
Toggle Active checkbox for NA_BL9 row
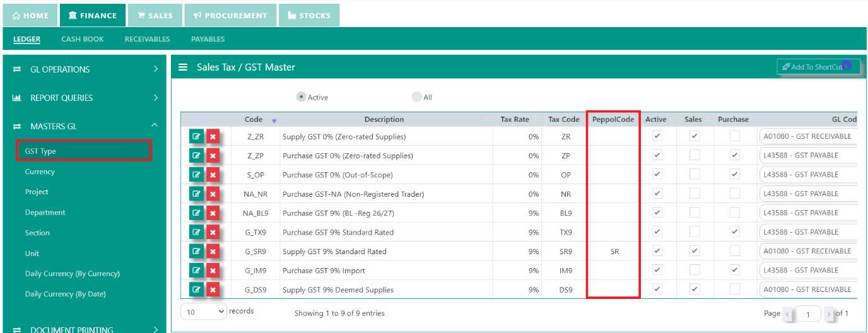click(x=657, y=213)
